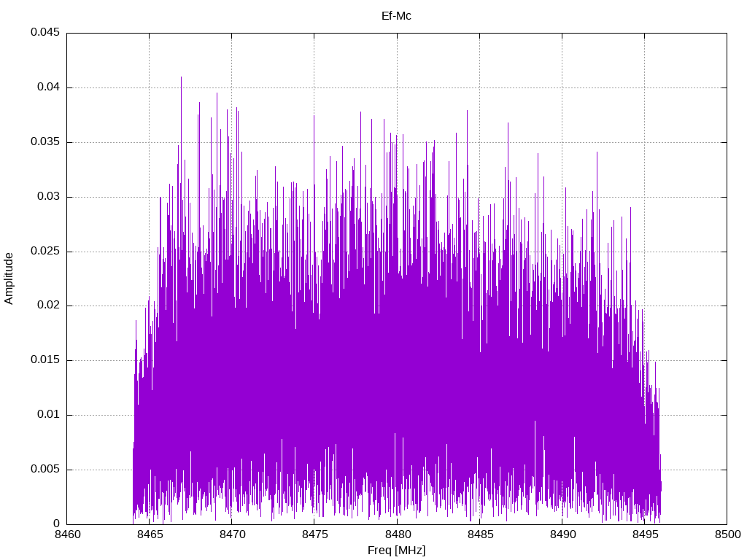The image size is (747, 560).
Task: Click the 0.045 y-axis tick label
Action: (45, 32)
